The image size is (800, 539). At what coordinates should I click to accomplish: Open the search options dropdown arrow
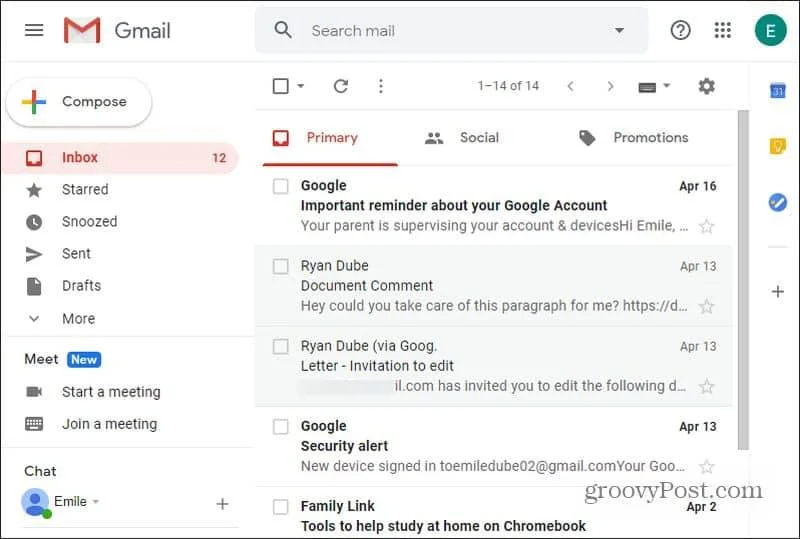click(619, 30)
